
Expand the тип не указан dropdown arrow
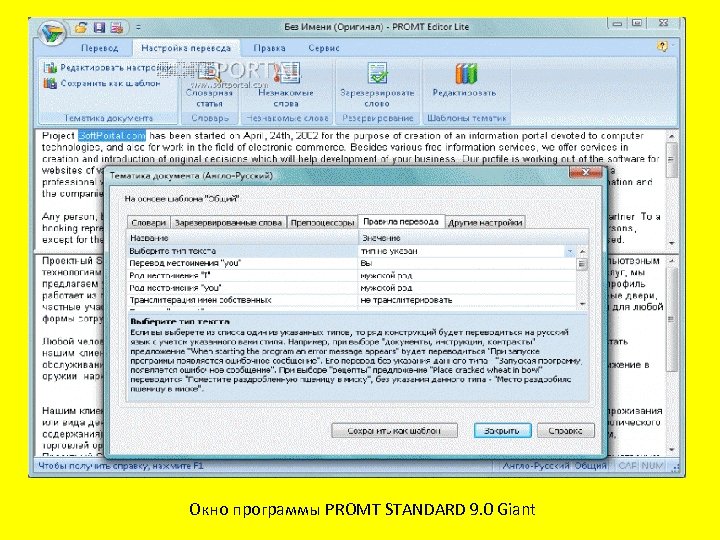(570, 251)
